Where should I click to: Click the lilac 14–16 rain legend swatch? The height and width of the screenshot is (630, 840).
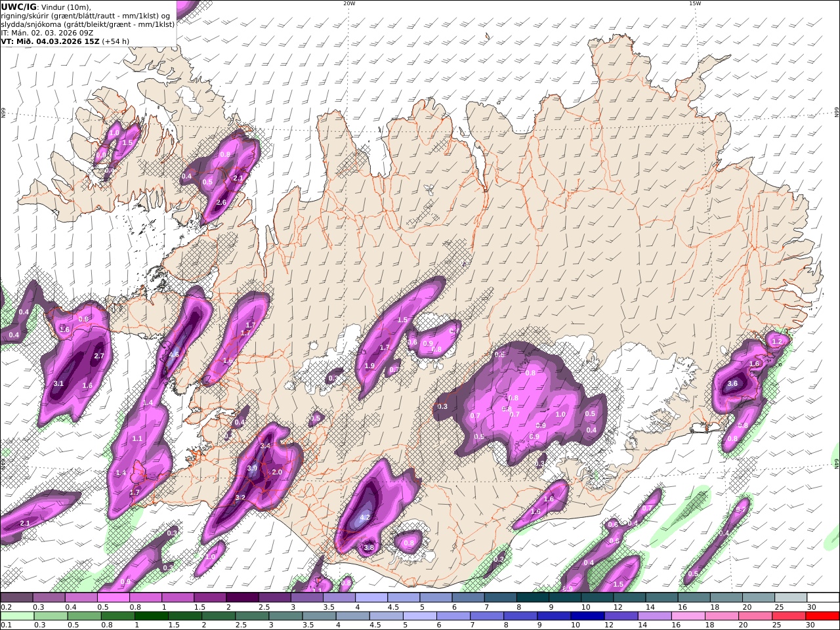coord(654,616)
